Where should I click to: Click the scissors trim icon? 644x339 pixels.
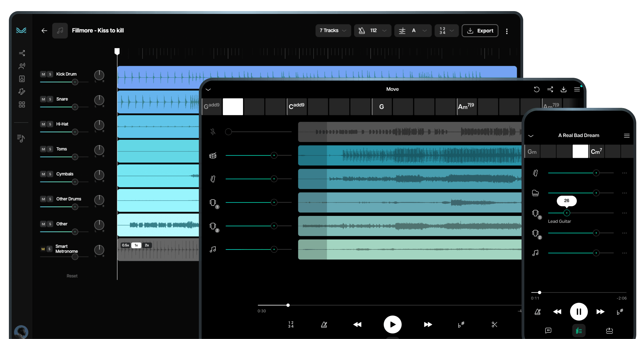pyautogui.click(x=494, y=324)
